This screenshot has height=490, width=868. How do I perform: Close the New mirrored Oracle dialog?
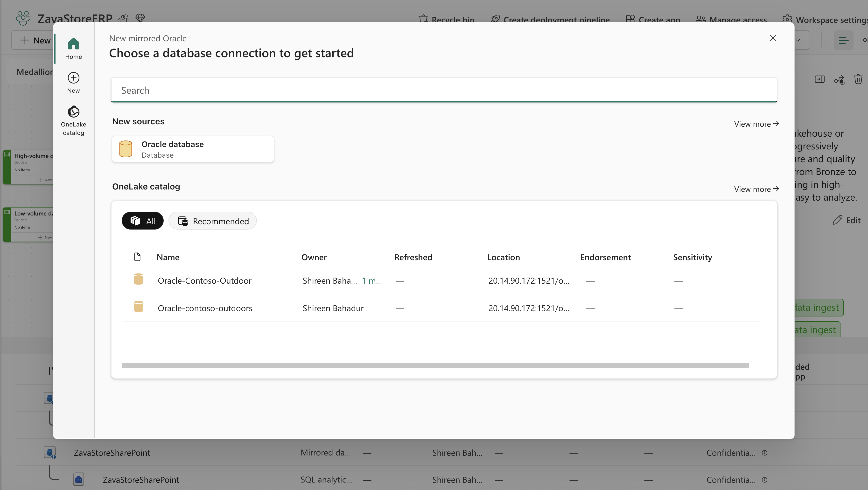773,38
